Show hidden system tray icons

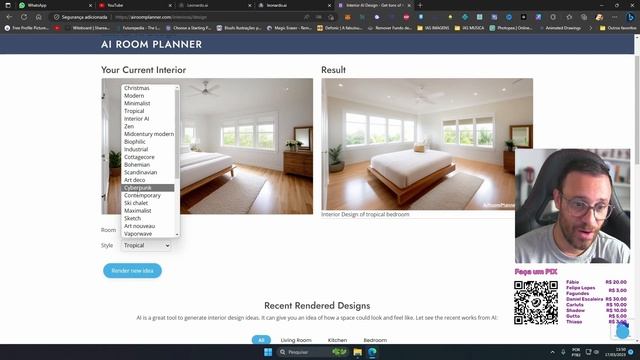(553, 352)
